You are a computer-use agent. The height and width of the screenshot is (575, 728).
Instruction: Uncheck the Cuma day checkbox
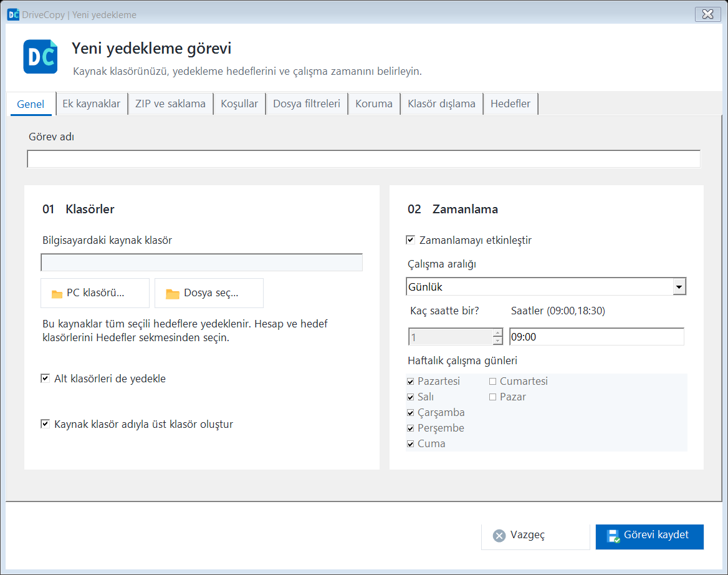pos(410,444)
